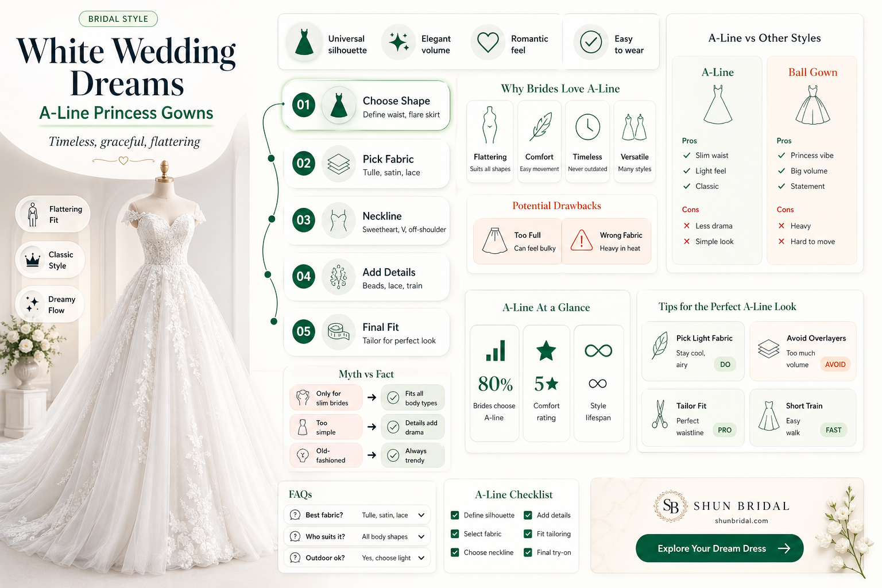882x588 pixels.
Task: Click the Only for slim brides myth
Action: pyautogui.click(x=326, y=397)
